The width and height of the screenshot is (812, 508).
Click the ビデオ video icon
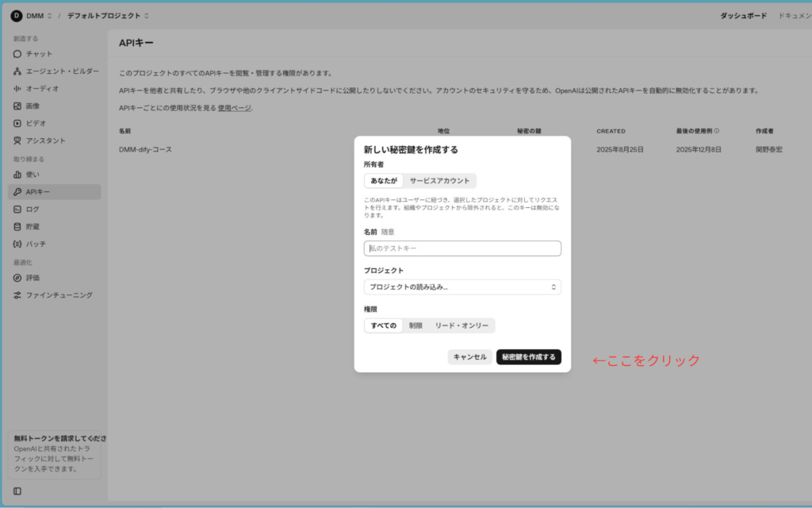(x=17, y=123)
